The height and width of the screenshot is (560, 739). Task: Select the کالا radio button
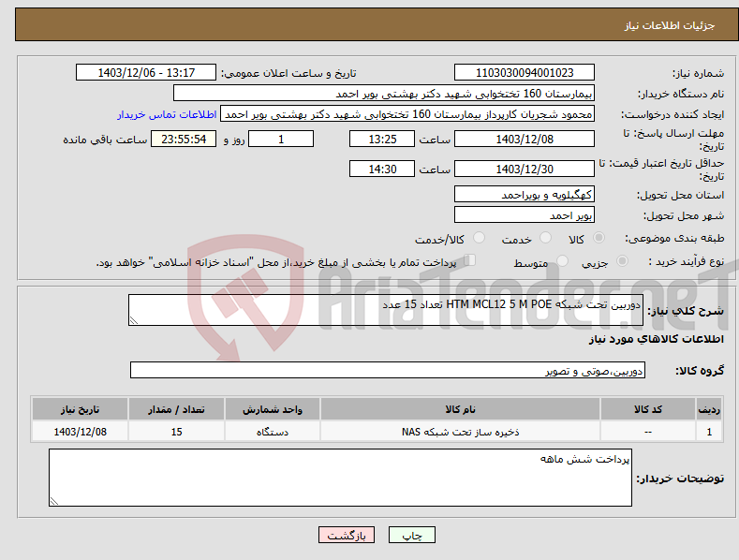point(599,238)
